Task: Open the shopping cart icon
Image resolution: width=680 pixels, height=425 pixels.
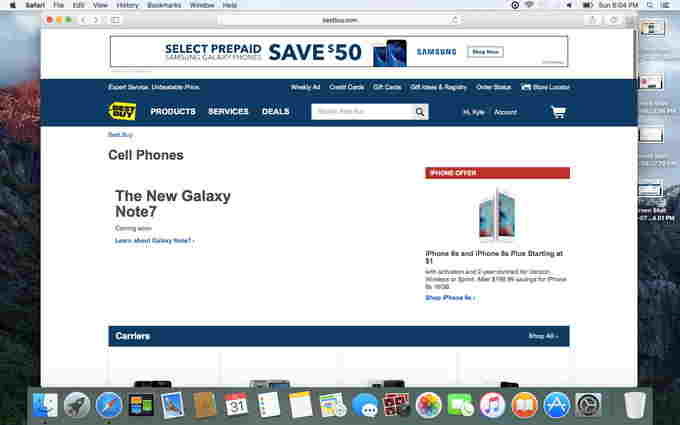Action: tap(558, 112)
